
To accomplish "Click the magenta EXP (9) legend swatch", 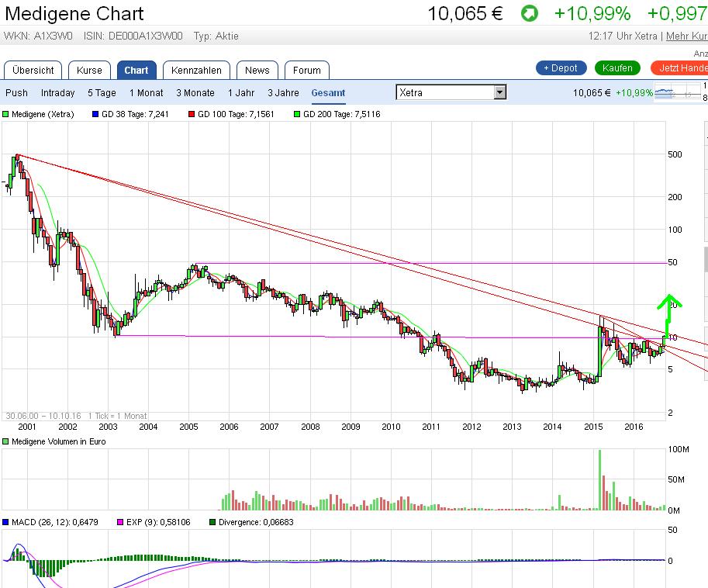I will (x=120, y=523).
